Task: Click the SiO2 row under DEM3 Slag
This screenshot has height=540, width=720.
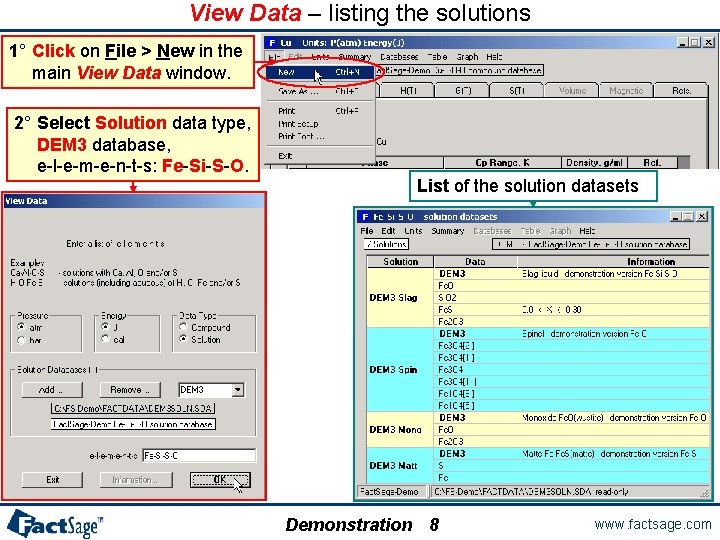Action: coord(572,298)
